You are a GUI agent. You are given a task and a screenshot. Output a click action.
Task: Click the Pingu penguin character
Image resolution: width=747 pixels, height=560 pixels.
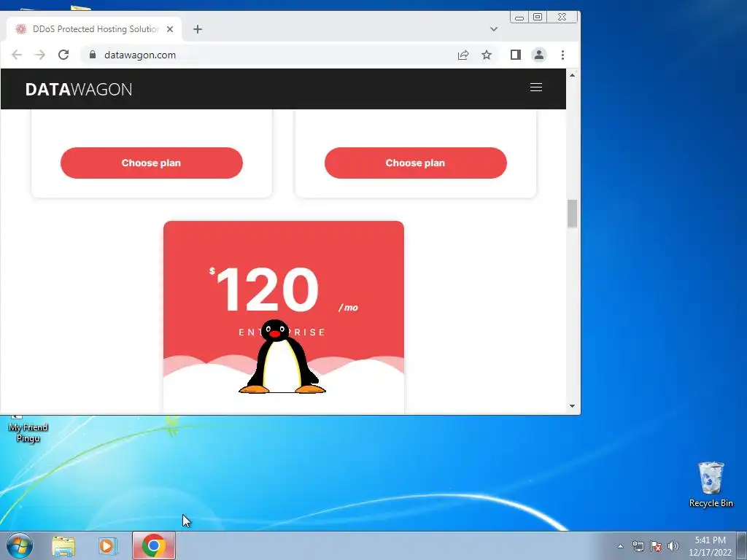pos(282,357)
